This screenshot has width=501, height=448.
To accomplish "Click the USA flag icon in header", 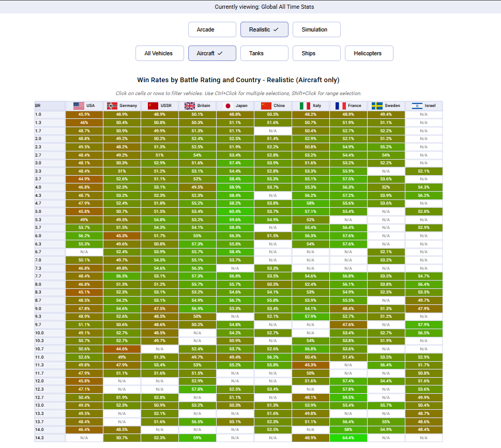I will [79, 105].
